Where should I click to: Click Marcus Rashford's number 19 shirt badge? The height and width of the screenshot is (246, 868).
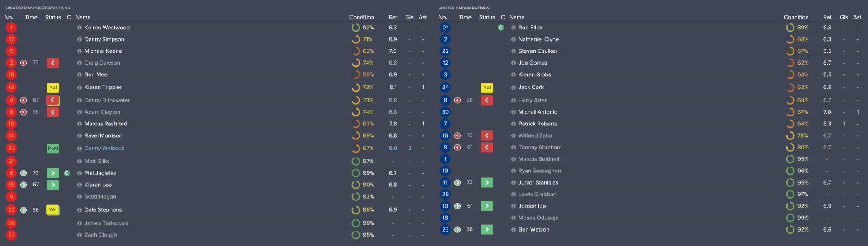click(11, 124)
